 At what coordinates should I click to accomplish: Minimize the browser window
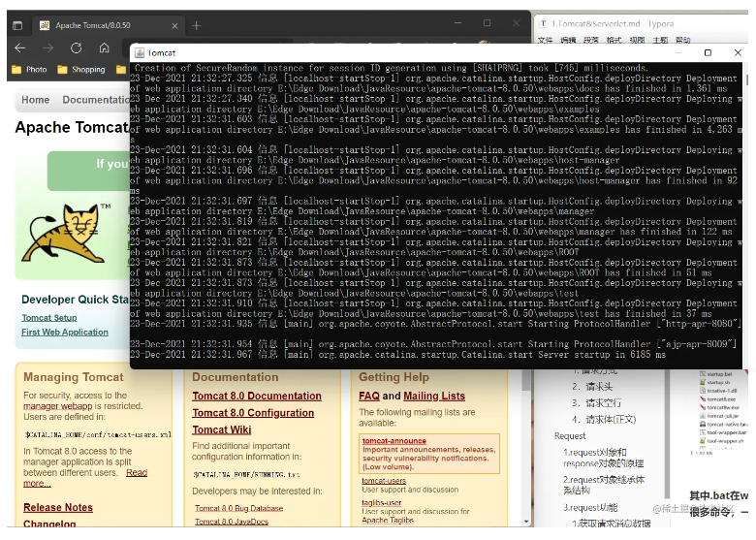pos(458,23)
